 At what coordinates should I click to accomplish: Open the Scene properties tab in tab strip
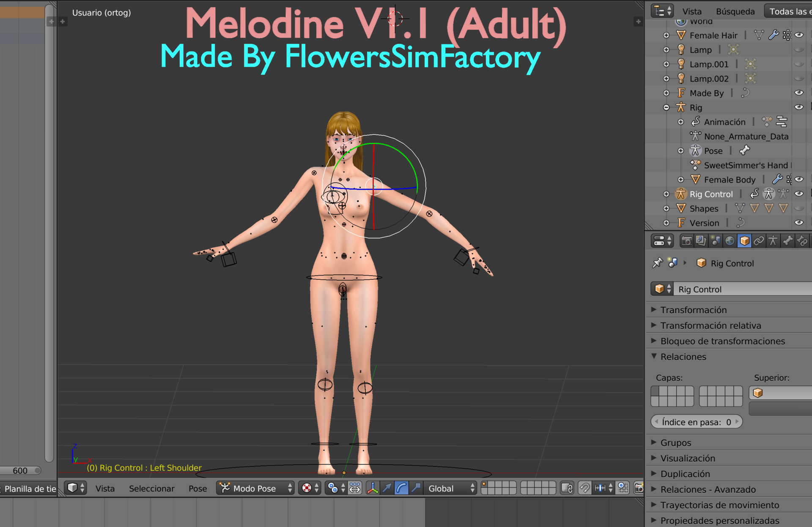(716, 241)
